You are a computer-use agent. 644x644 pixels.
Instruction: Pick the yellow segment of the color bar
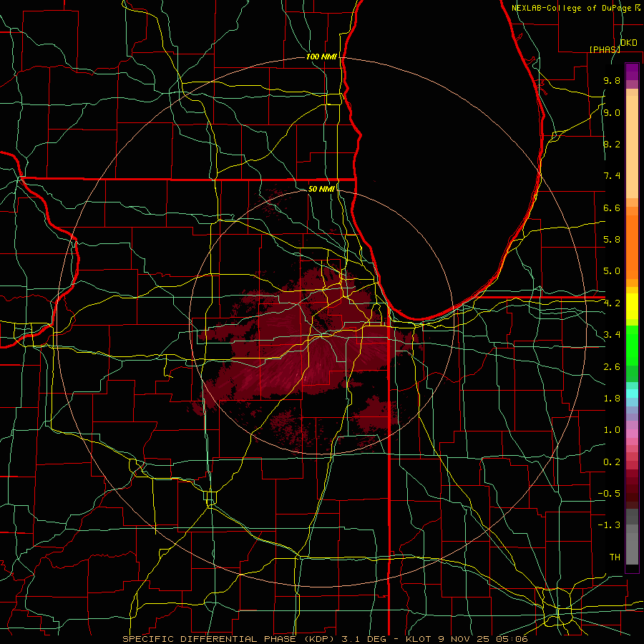tap(632, 306)
